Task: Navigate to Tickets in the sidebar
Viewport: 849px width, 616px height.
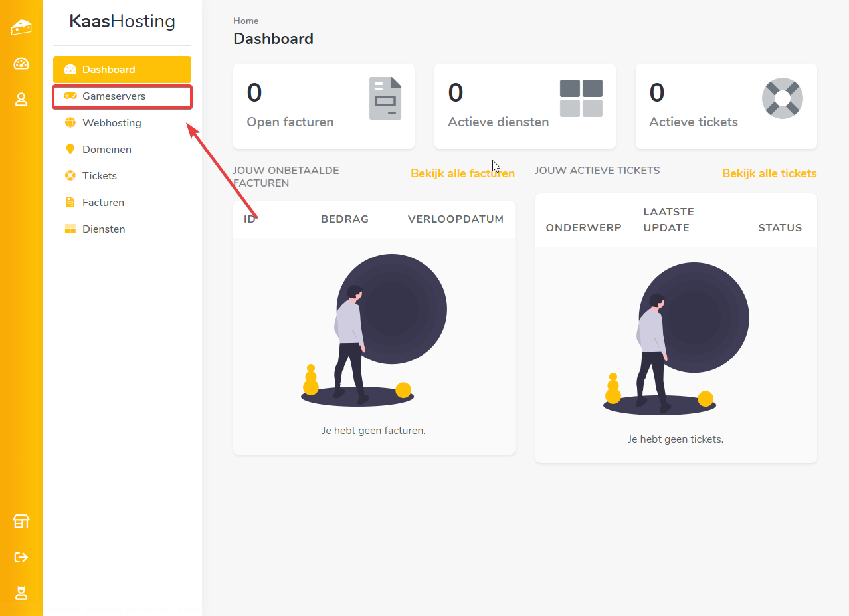Action: [99, 176]
